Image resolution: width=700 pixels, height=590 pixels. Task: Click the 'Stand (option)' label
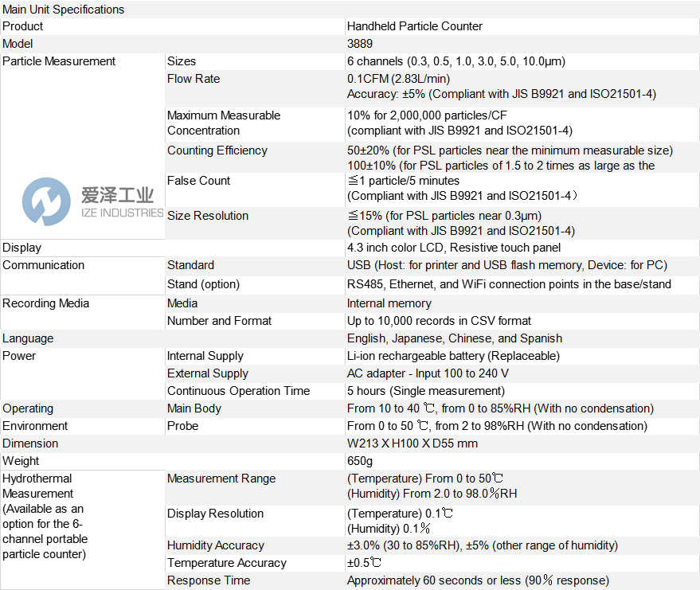203,284
